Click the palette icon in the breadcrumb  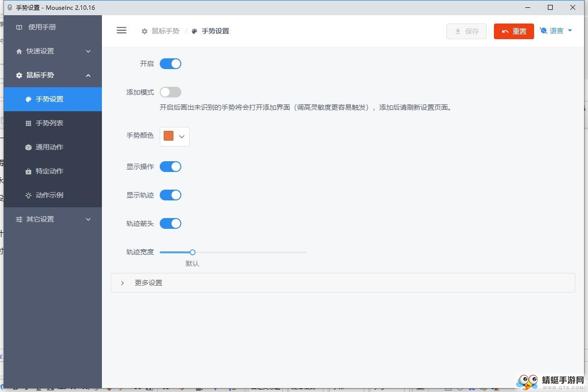click(195, 31)
